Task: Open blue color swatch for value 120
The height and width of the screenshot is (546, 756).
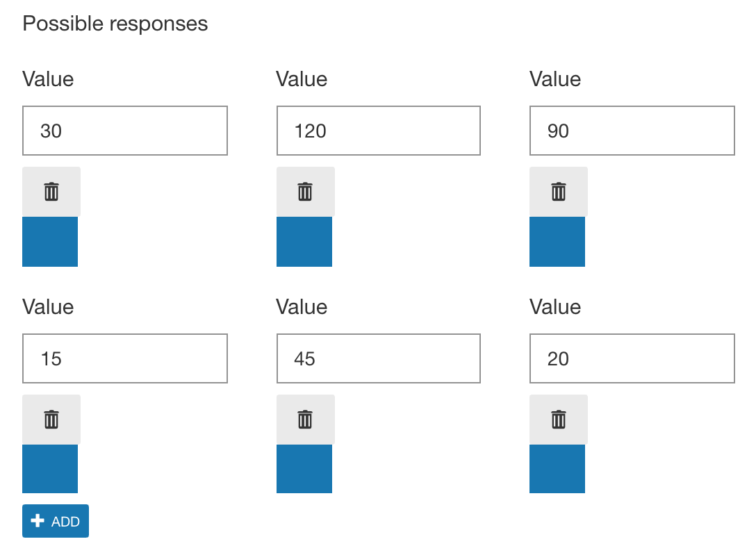Action: (304, 242)
